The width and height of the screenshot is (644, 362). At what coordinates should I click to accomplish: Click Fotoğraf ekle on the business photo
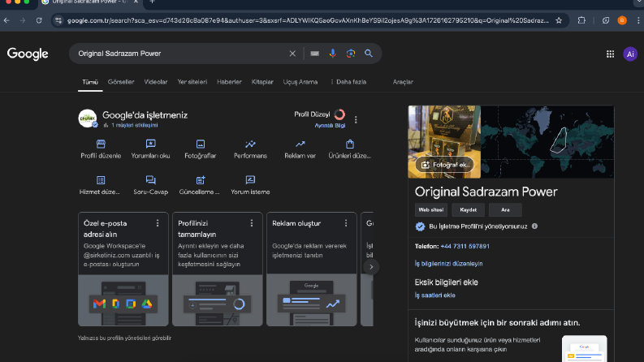(445, 165)
